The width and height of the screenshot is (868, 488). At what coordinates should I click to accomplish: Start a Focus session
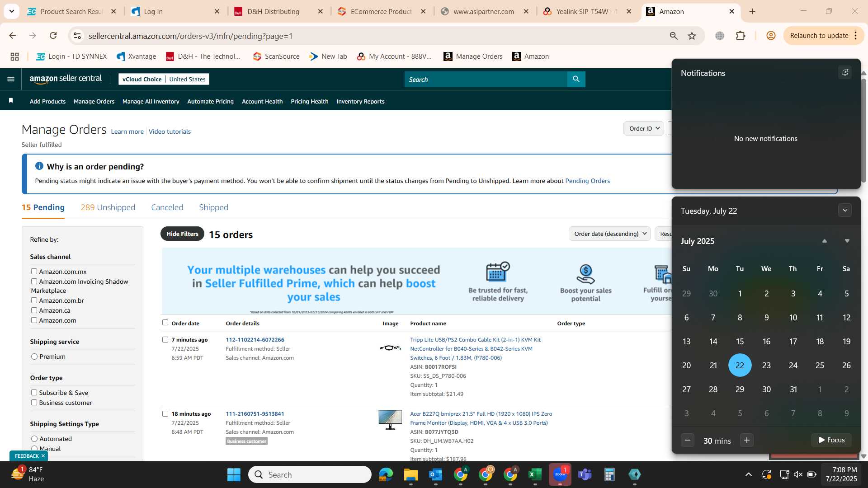pos(831,440)
